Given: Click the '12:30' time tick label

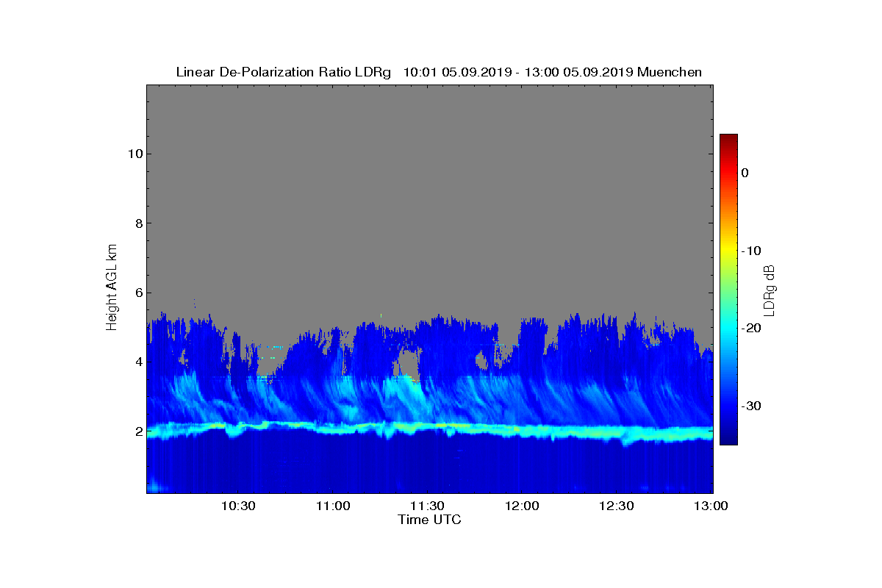Looking at the screenshot, I should [615, 506].
